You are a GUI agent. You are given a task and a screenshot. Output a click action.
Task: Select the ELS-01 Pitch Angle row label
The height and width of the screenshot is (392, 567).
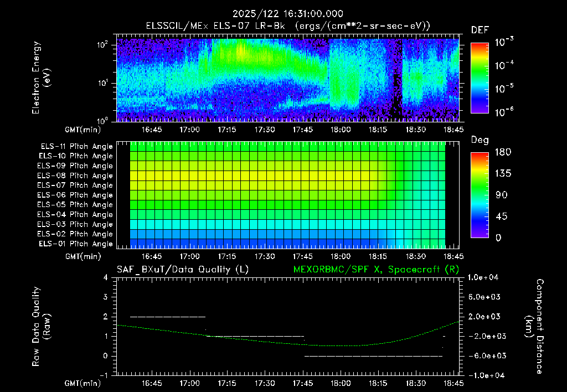(x=76, y=244)
